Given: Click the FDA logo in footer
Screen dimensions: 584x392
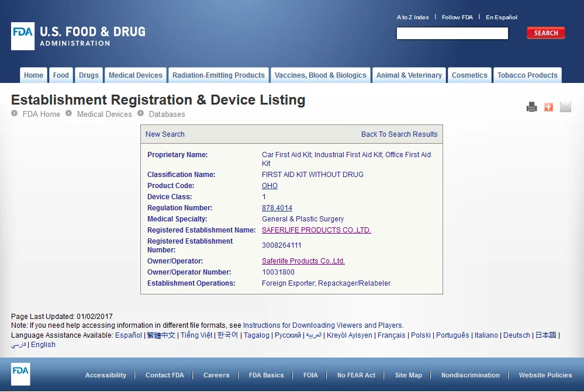Looking at the screenshot, I should pos(20,374).
